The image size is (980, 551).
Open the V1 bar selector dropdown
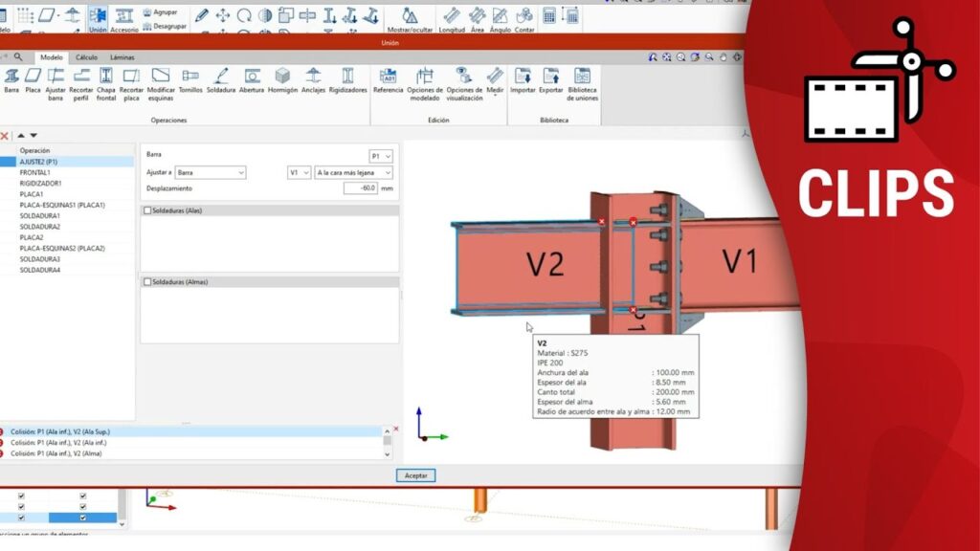(300, 172)
